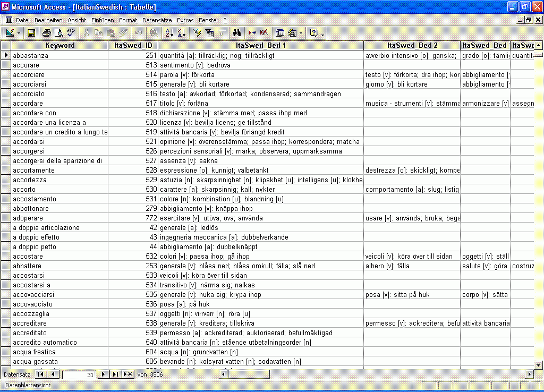The image size is (544, 392).
Task: Open print preview from the toolbar
Action: (58, 33)
